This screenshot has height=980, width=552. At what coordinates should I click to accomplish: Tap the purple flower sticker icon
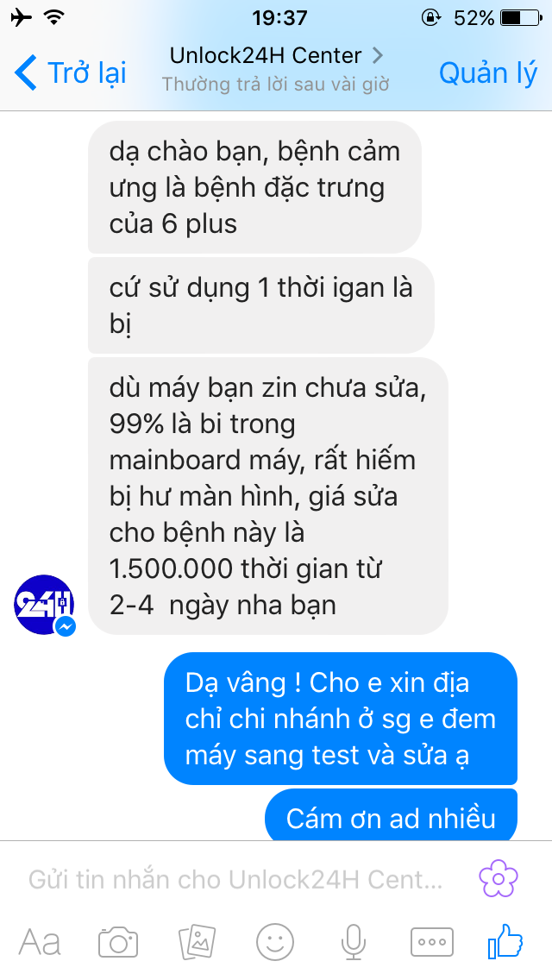click(x=499, y=879)
